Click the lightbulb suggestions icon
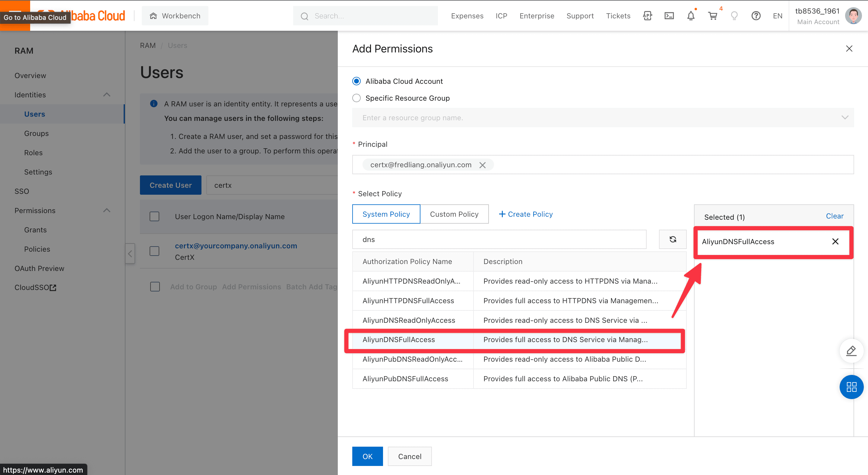The height and width of the screenshot is (475, 868). 734,16
